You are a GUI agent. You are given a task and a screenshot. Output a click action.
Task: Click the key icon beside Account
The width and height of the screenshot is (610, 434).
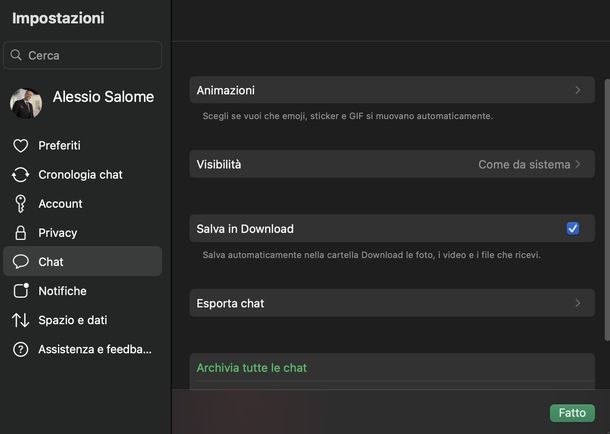pyautogui.click(x=21, y=204)
